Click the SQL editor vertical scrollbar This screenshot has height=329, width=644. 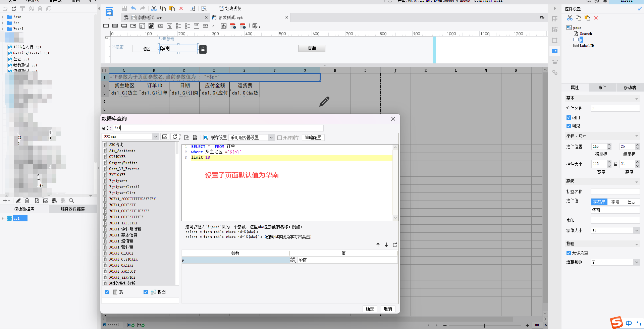[395, 182]
